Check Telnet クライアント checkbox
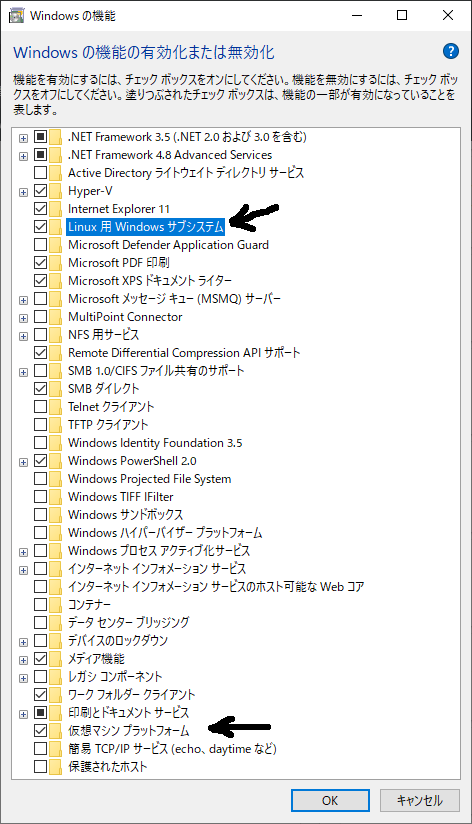The width and height of the screenshot is (472, 824). click(x=40, y=407)
